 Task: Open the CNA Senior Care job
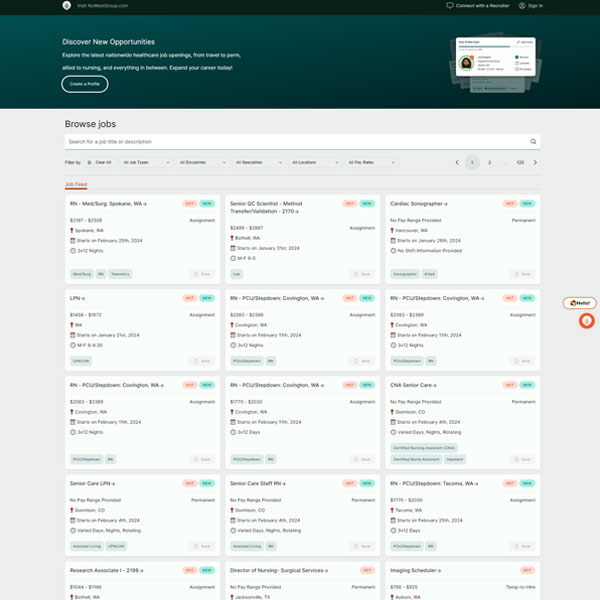click(413, 385)
